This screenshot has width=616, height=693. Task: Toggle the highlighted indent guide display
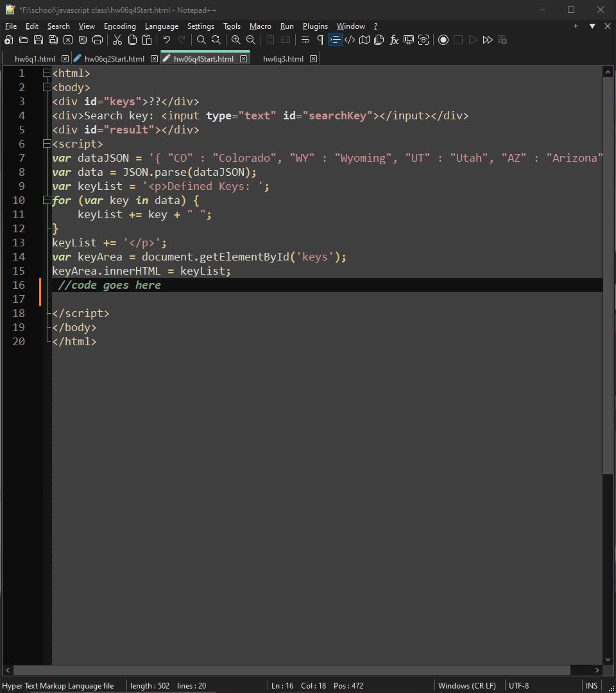pos(335,40)
